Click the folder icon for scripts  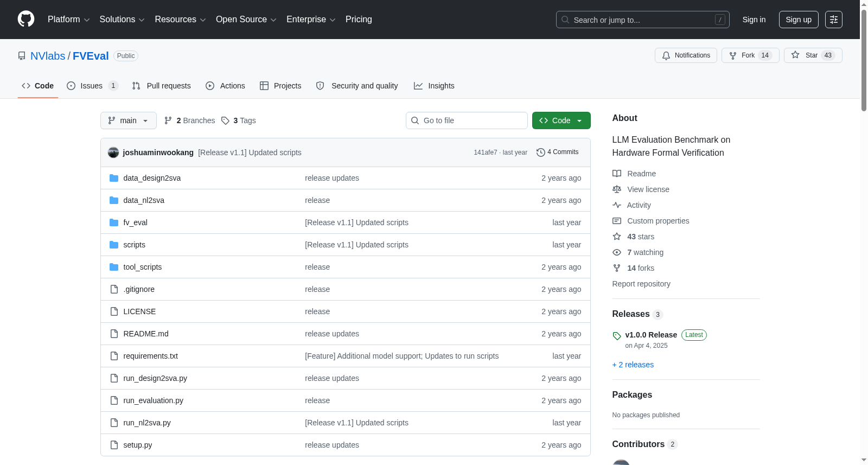coord(114,245)
